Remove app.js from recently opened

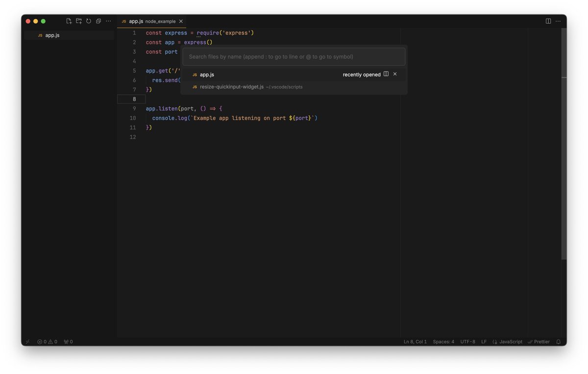[x=395, y=74]
